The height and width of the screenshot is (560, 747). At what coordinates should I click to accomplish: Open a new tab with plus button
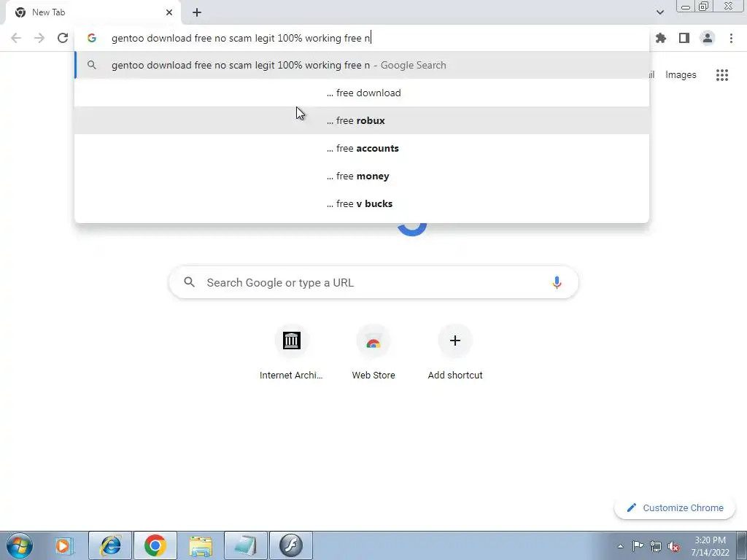click(x=197, y=12)
